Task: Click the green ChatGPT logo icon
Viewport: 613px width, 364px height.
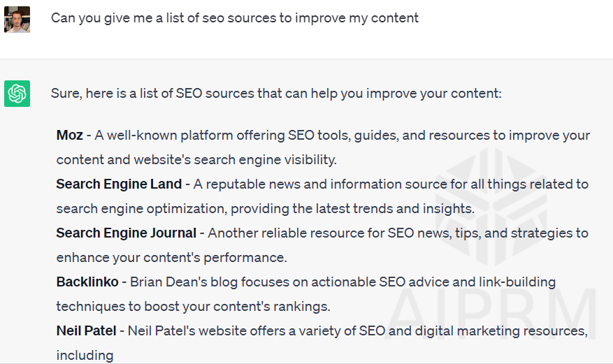Action: [x=17, y=94]
